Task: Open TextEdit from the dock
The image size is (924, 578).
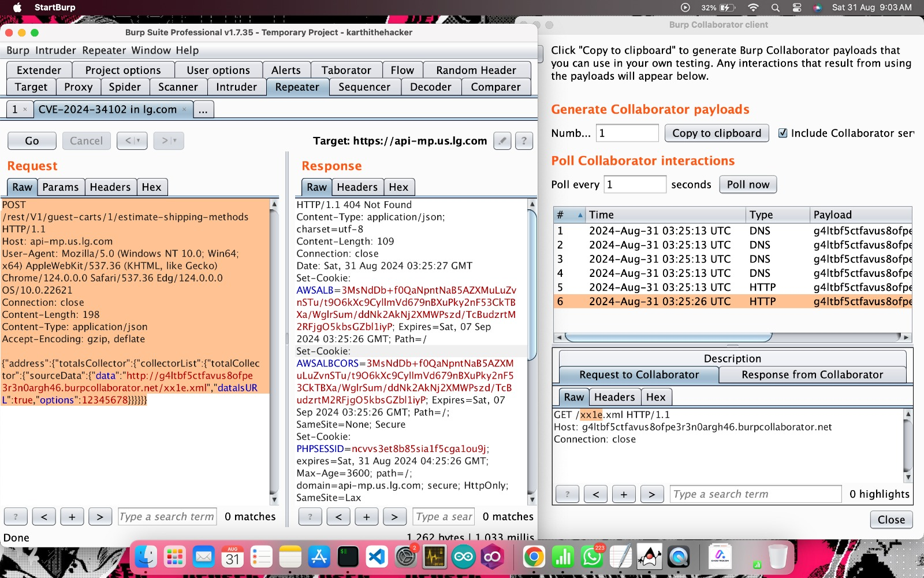Action: tap(621, 557)
